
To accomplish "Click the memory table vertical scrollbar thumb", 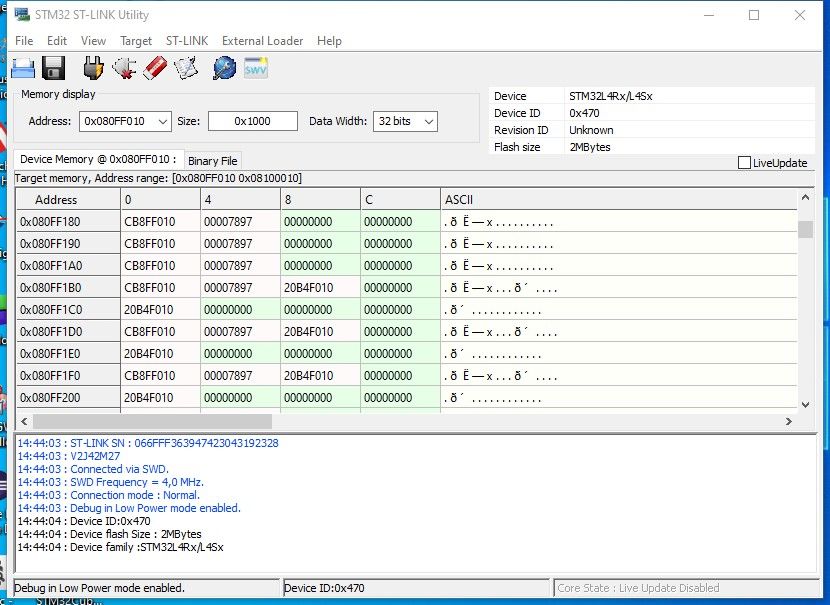I will pyautogui.click(x=805, y=229).
